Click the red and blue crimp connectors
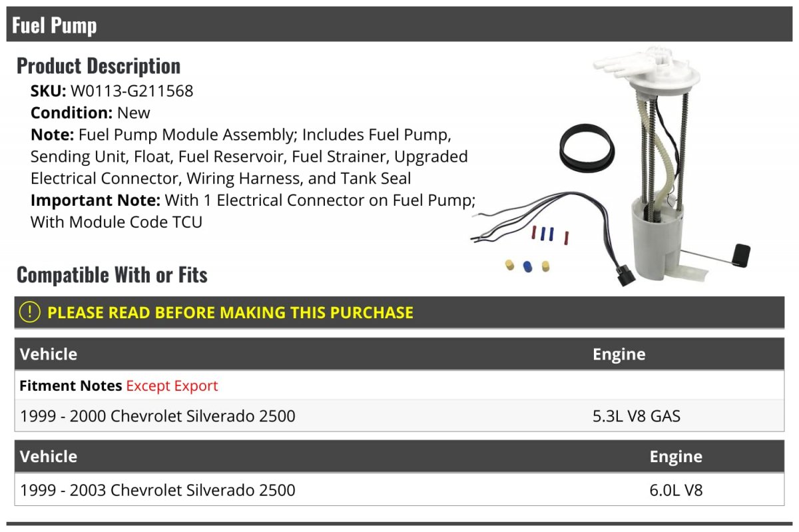The height and width of the screenshot is (532, 799). click(550, 234)
